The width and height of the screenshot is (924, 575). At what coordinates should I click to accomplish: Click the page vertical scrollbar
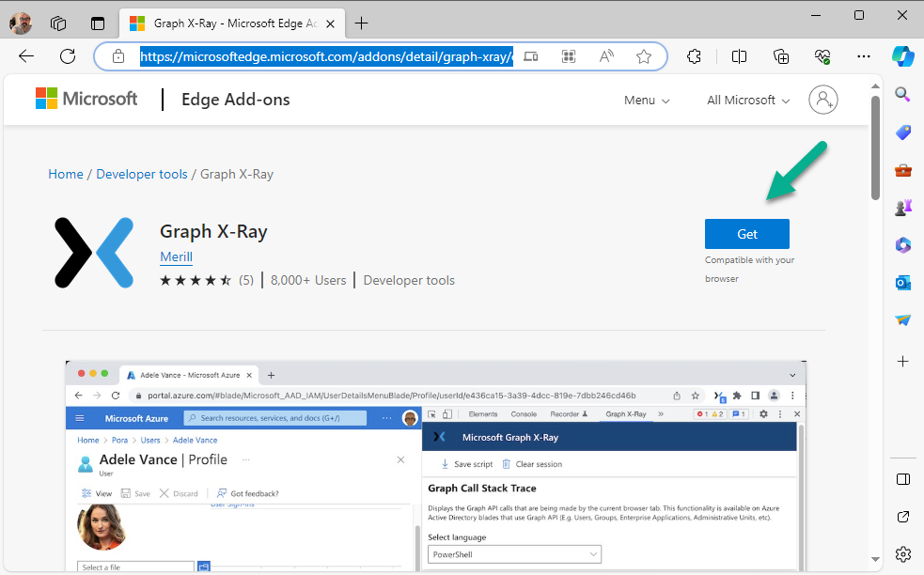pos(875,148)
